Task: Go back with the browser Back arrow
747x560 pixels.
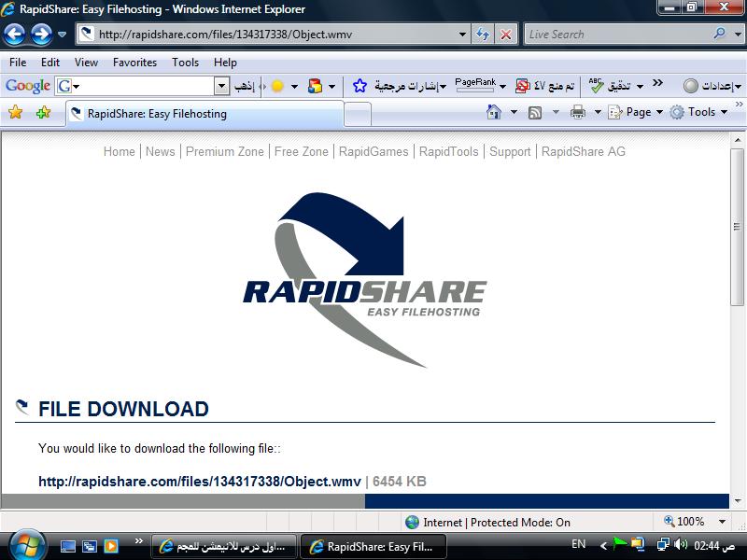Action: (x=15, y=35)
